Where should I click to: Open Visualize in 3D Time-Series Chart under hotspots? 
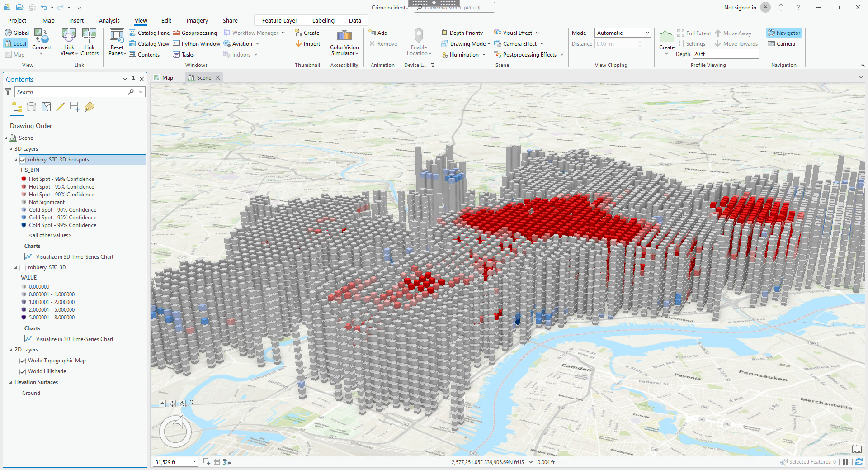coord(75,257)
